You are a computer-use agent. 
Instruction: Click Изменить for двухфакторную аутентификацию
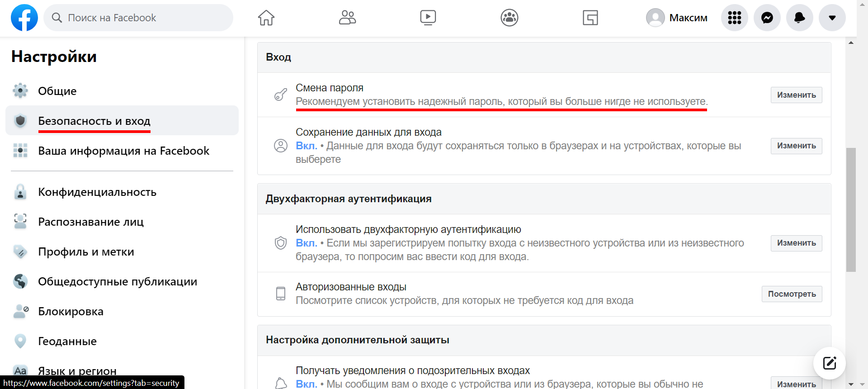pos(796,243)
